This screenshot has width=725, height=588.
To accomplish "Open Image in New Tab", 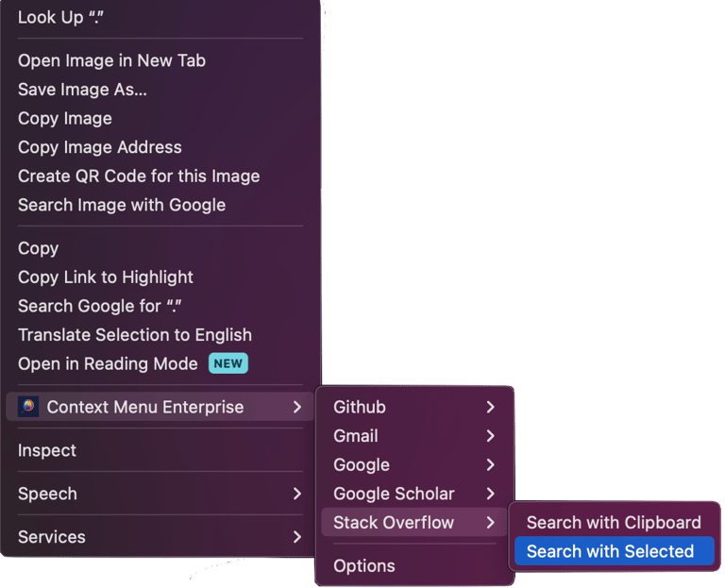I will (x=160, y=60).
